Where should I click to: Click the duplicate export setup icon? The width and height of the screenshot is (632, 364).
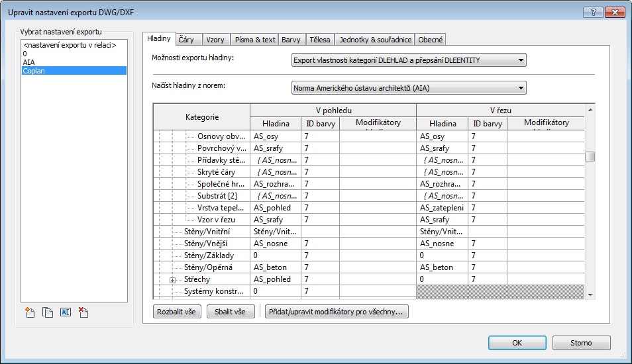[48, 312]
